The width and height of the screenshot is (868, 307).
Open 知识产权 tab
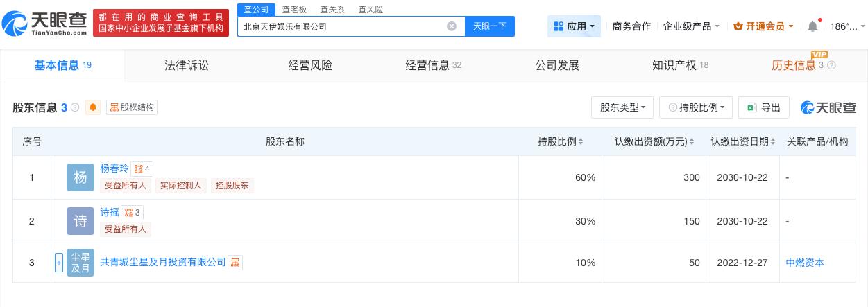(680, 65)
